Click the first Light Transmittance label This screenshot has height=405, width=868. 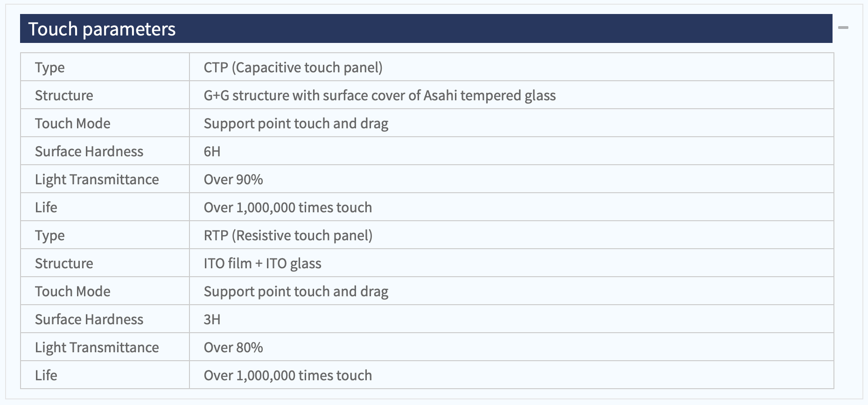[105, 179]
